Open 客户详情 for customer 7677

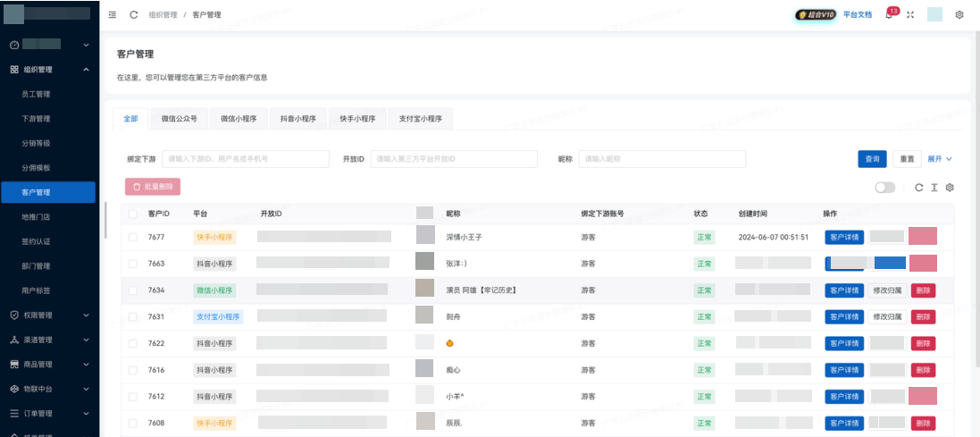pos(844,238)
